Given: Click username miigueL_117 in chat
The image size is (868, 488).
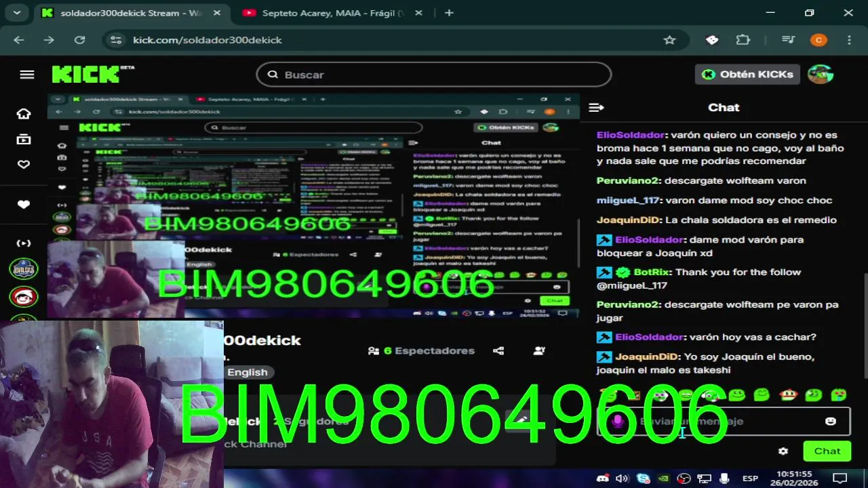Looking at the screenshot, I should pyautogui.click(x=628, y=200).
